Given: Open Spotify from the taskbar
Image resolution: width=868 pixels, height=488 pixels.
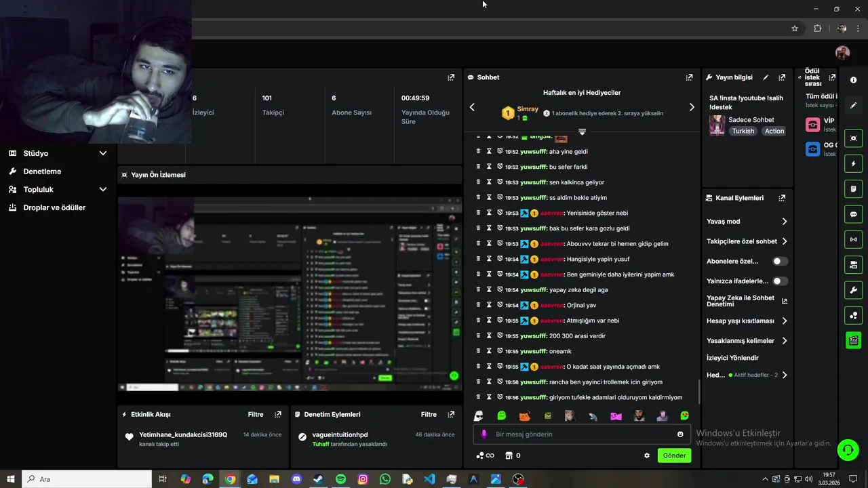Looking at the screenshot, I should coord(340,479).
